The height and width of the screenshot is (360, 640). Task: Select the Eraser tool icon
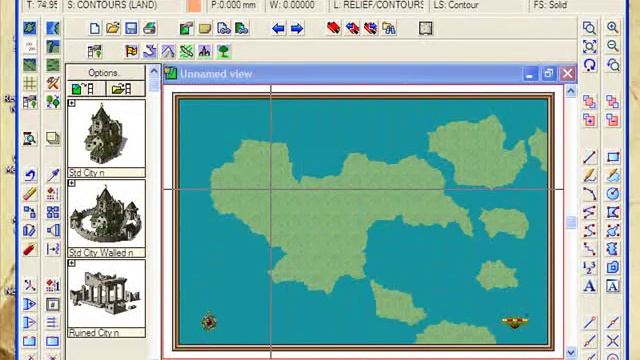30,193
